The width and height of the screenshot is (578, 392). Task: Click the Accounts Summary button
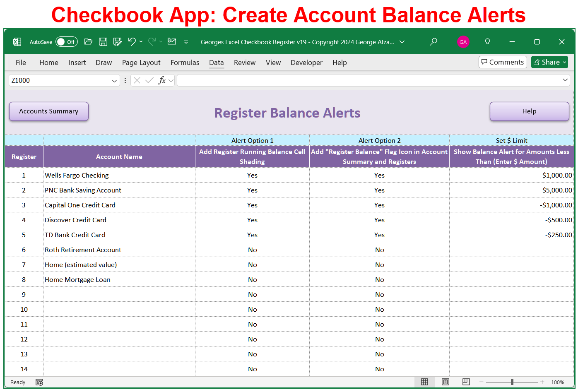point(48,111)
